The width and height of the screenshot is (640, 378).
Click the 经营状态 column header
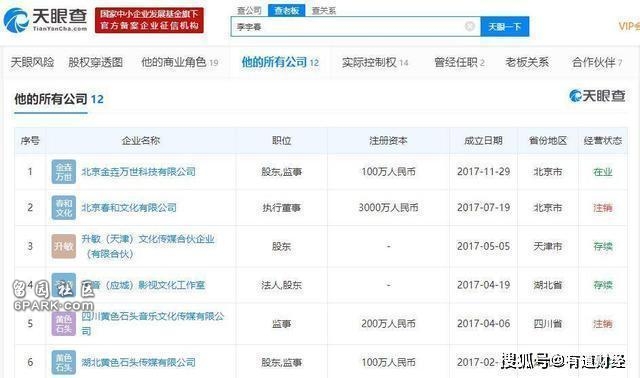[603, 141]
